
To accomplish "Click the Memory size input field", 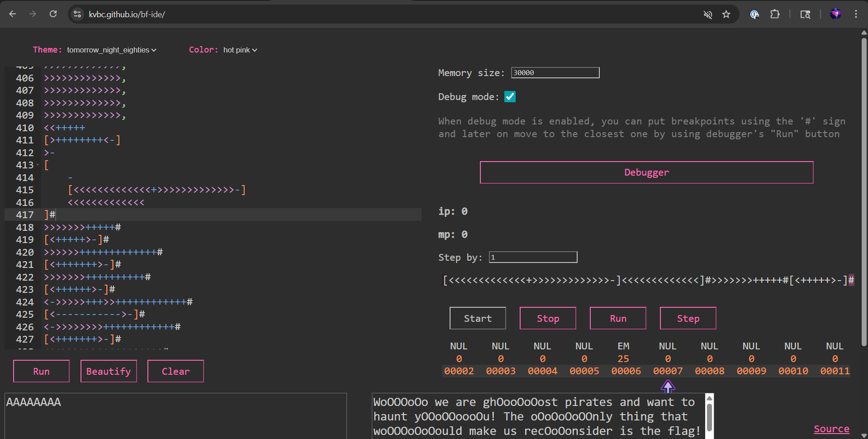I will (555, 72).
